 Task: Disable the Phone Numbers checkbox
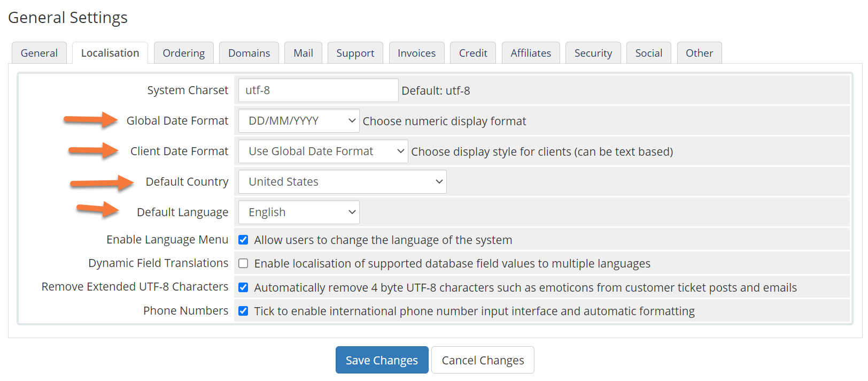(x=243, y=311)
